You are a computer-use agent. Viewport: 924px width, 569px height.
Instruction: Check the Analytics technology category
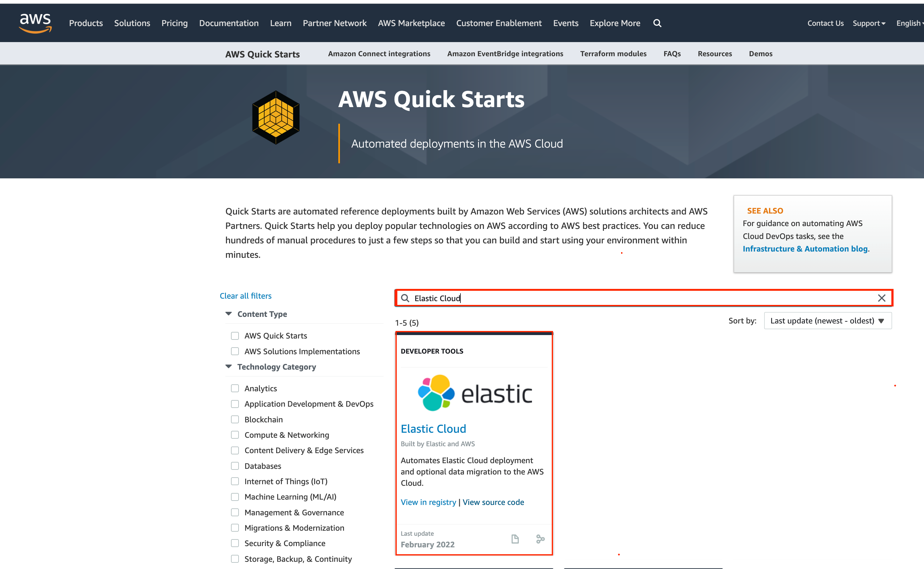tap(236, 387)
